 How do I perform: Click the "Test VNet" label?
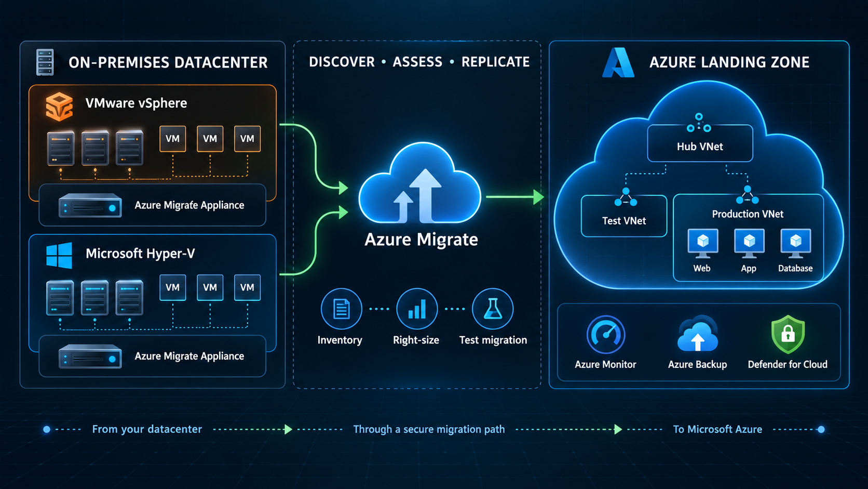[624, 221]
